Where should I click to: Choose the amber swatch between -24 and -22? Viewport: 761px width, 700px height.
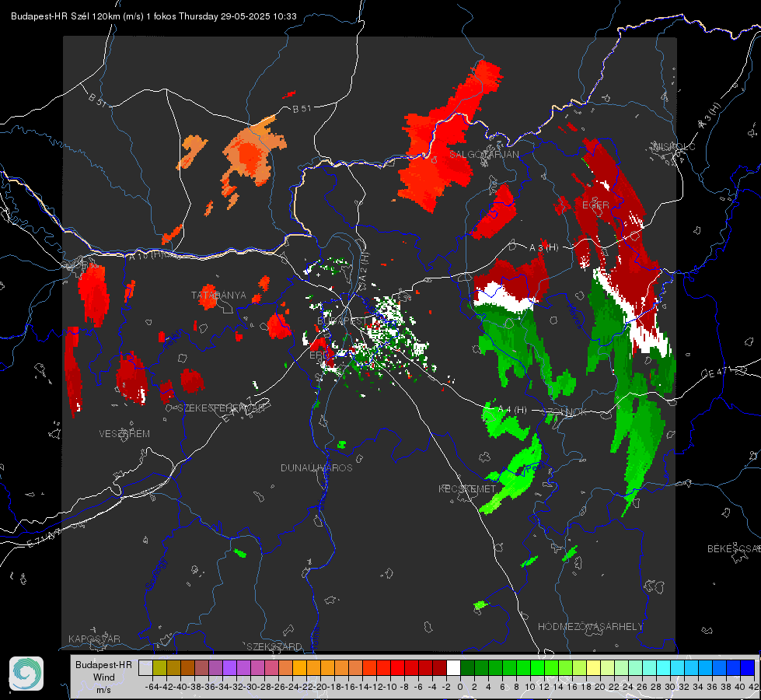(299, 667)
